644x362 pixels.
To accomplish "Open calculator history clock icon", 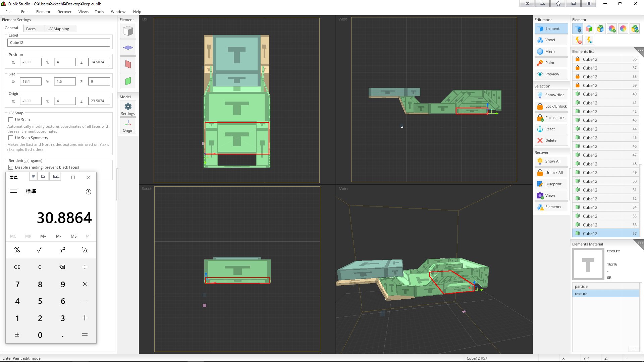I will tap(88, 192).
